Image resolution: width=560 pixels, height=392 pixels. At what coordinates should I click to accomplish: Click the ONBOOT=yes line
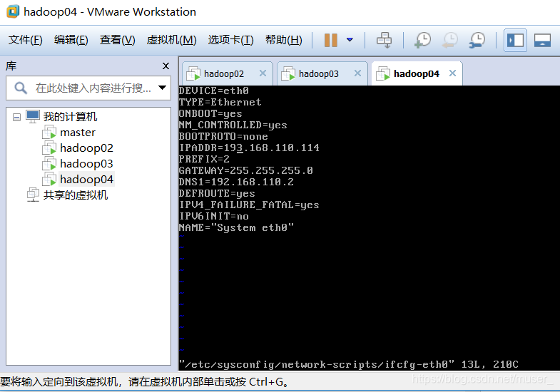[210, 113]
